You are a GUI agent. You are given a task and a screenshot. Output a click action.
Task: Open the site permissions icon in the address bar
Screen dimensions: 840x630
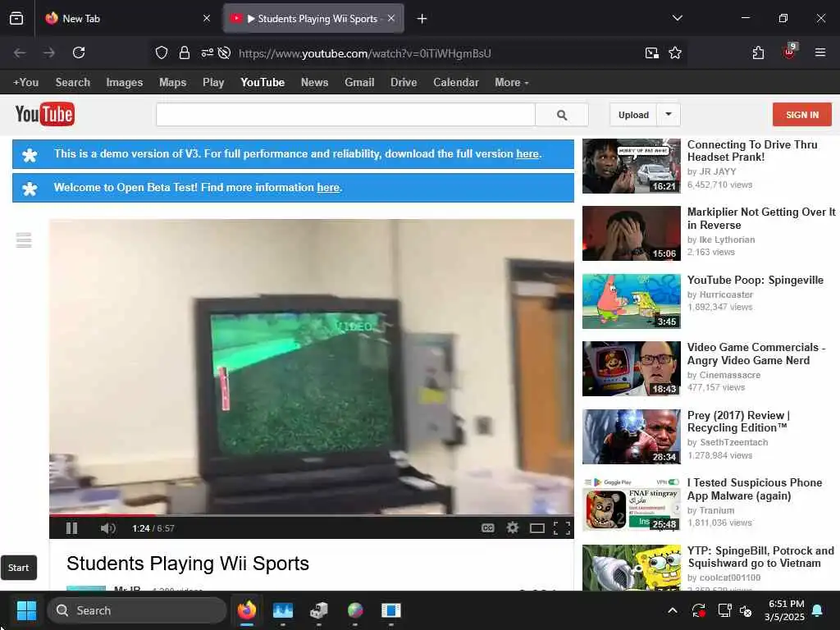click(208, 52)
